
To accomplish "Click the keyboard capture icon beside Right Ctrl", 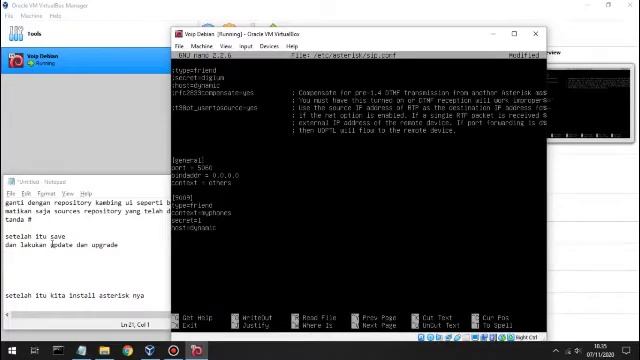I will (511, 338).
